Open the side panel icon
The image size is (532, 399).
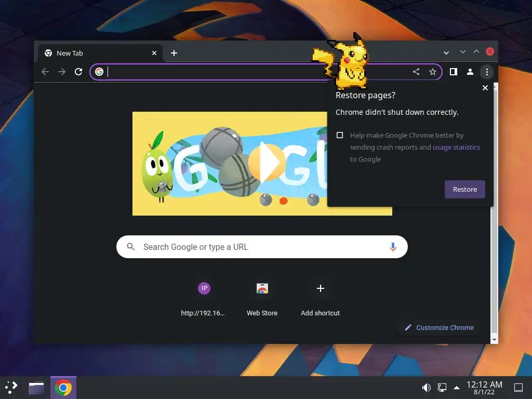[x=453, y=72]
